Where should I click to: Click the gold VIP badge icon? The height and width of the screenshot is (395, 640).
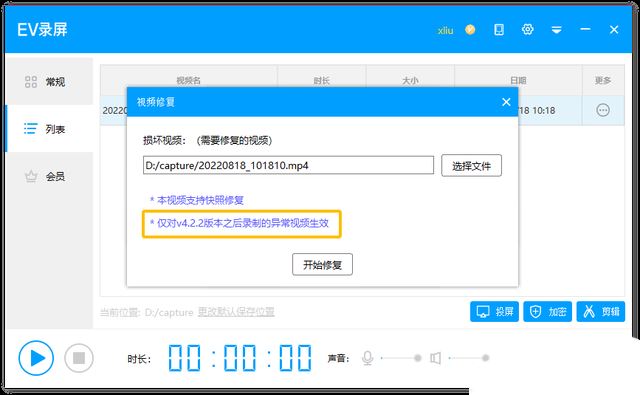coord(470,29)
